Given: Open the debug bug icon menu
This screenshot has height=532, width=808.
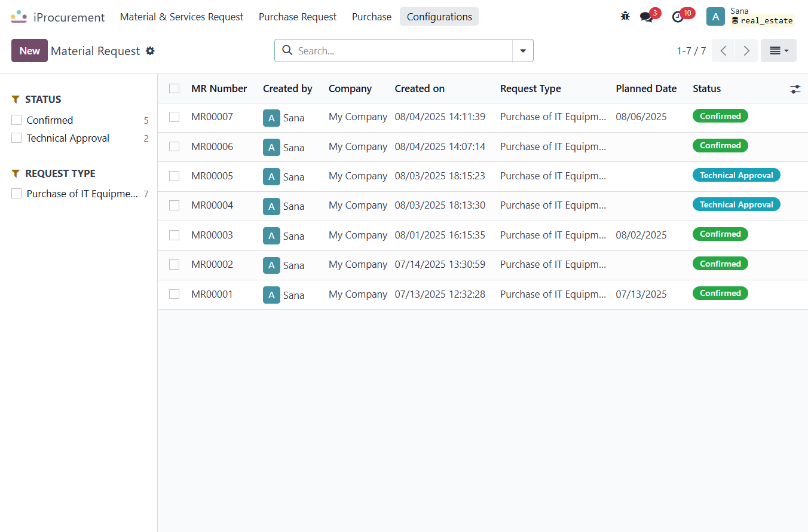Looking at the screenshot, I should (625, 17).
